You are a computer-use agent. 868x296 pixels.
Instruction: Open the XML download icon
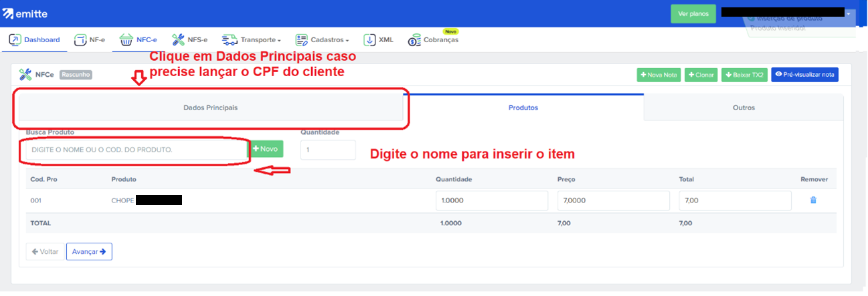point(369,40)
